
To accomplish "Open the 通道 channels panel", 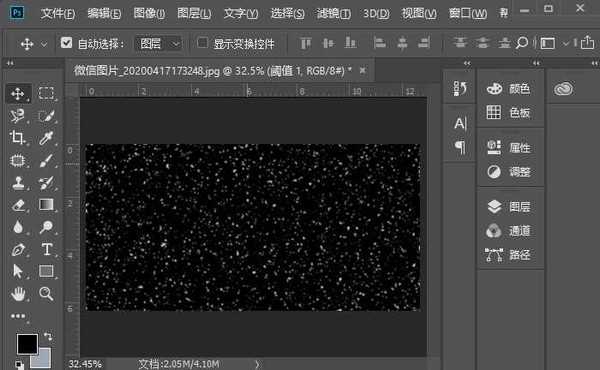I will pyautogui.click(x=509, y=231).
